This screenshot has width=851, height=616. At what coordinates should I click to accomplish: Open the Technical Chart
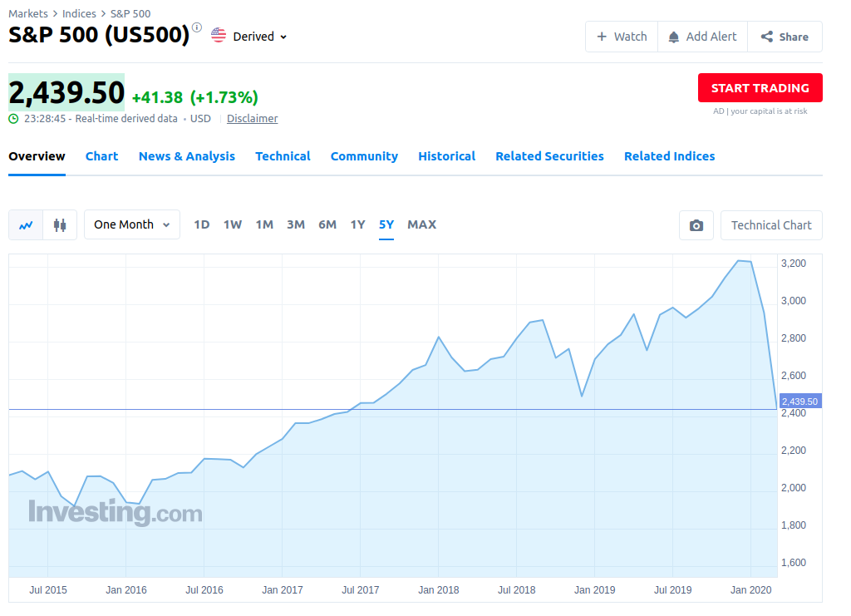[x=771, y=225]
